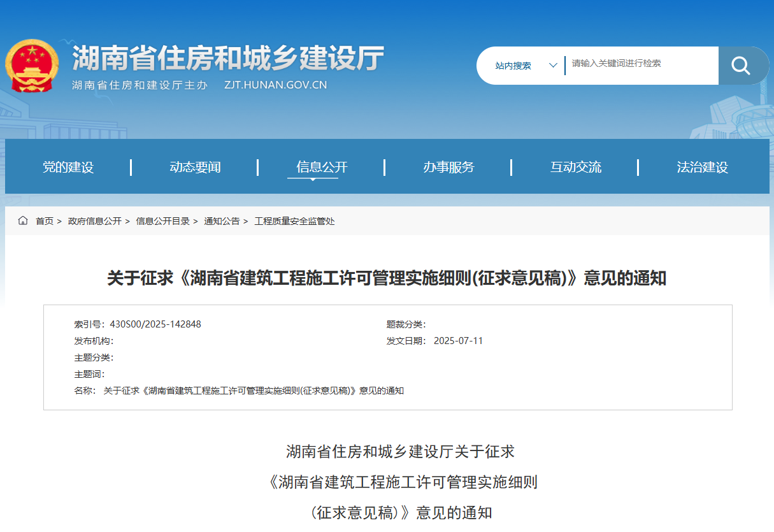Screen dimensions: 774x532
Task: Click the 首页 breadcrumb link
Action: tap(45, 221)
